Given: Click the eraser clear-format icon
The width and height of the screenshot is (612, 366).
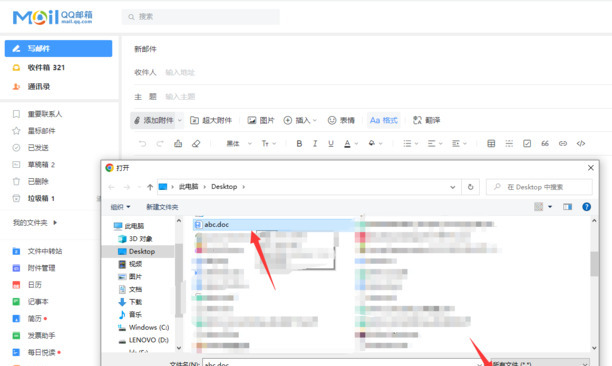Looking at the screenshot, I should tap(196, 144).
